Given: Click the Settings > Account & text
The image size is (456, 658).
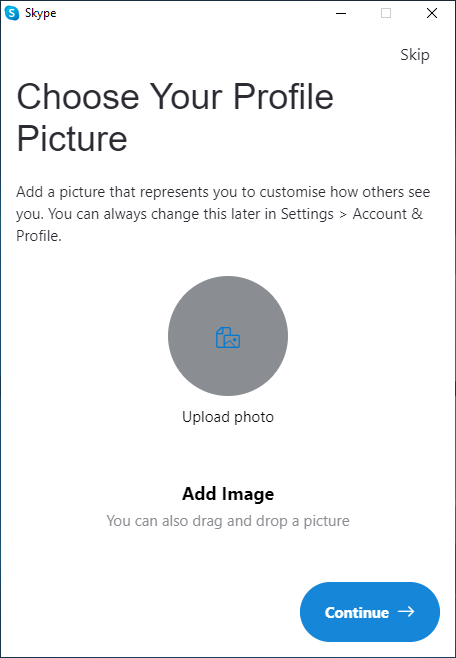Looking at the screenshot, I should click(x=352, y=214).
